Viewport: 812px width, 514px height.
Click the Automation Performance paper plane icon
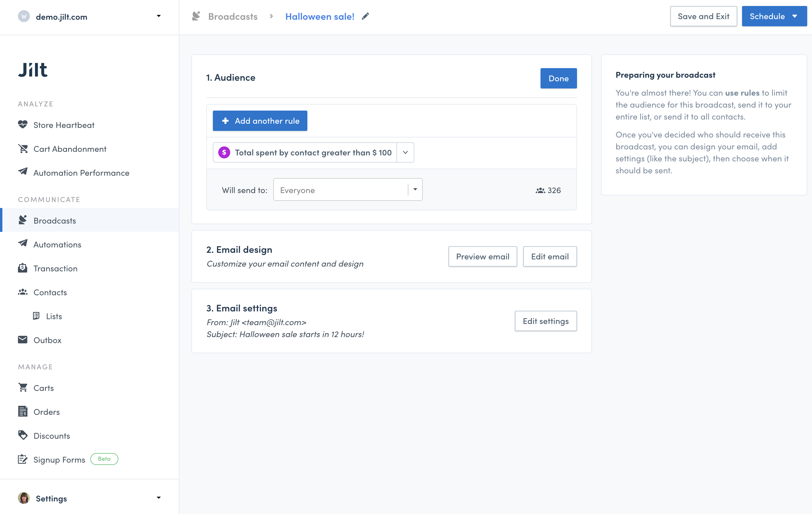coord(23,172)
